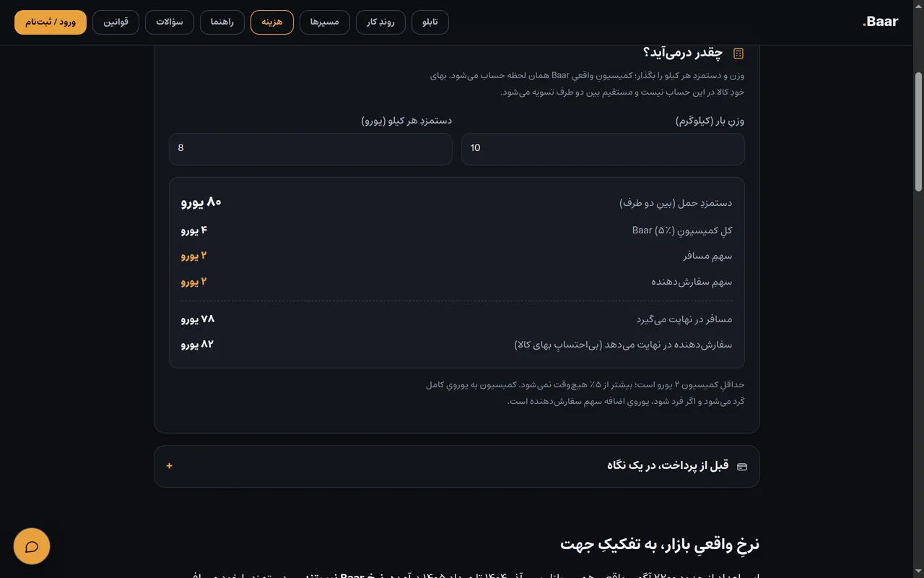Open the chat bubble icon button
The image size is (924, 578).
(x=32, y=546)
